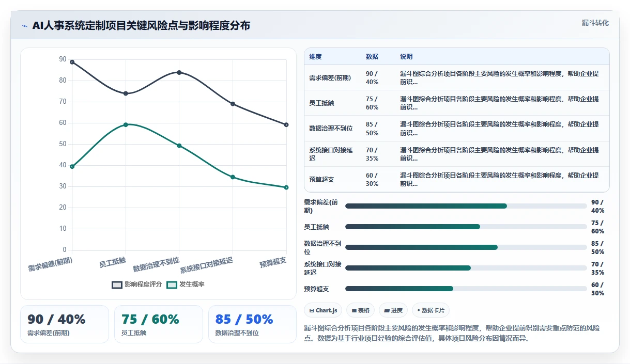Click the 需求偏差(前期) progress bar
This screenshot has width=630, height=364.
pyautogui.click(x=466, y=206)
